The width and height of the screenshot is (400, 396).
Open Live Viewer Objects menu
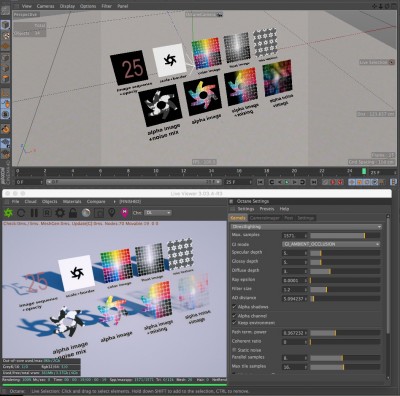[x=50, y=202]
